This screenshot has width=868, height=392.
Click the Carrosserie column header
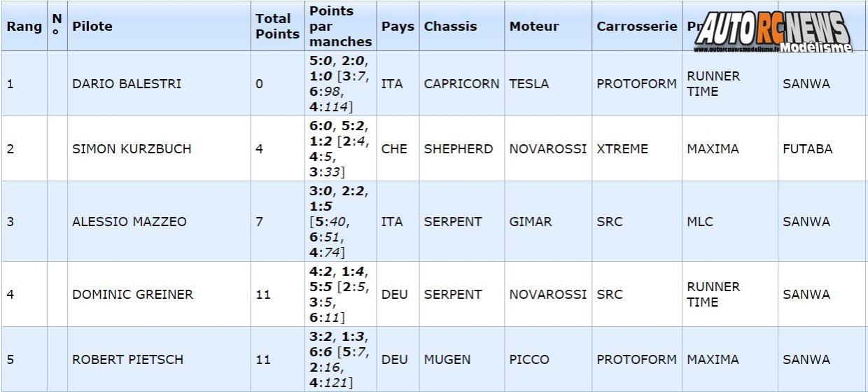pos(637,27)
